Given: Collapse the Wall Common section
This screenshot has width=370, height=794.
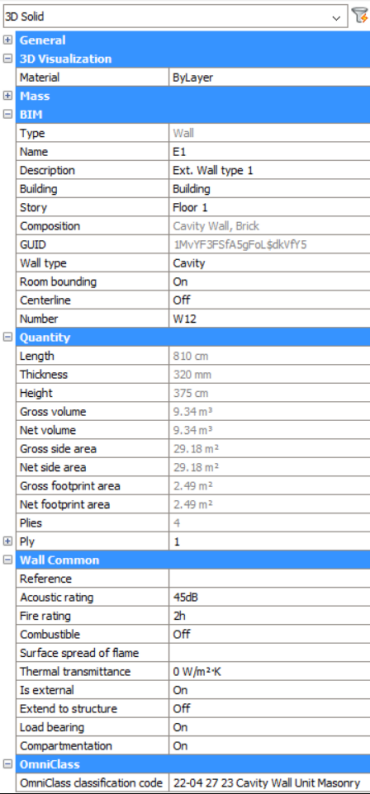Looking at the screenshot, I should pyautogui.click(x=8, y=560).
